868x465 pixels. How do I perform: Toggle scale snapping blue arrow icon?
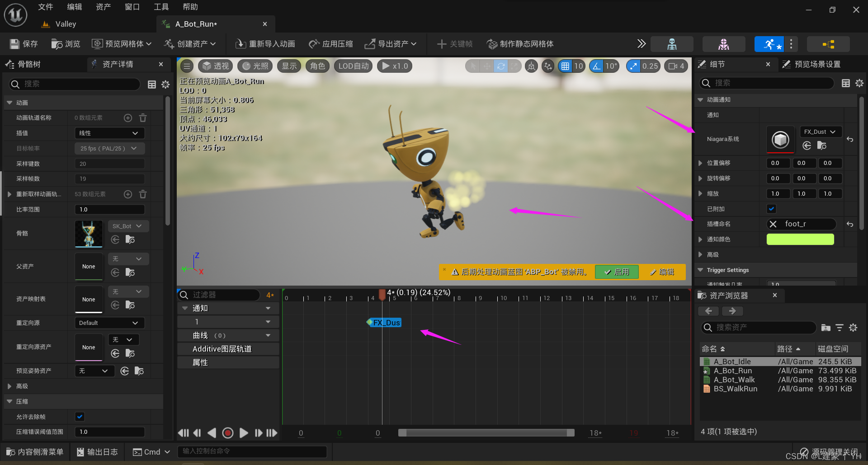tap(633, 66)
